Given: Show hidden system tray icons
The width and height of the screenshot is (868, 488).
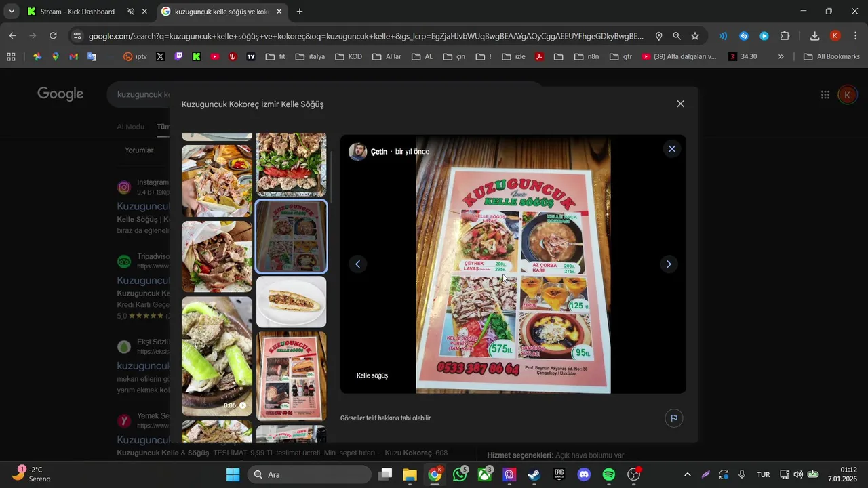Looking at the screenshot, I should (687, 474).
